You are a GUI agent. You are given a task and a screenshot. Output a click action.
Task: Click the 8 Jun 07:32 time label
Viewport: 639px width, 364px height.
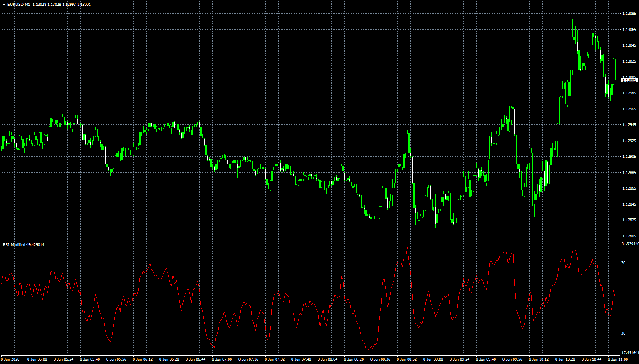pos(275,359)
